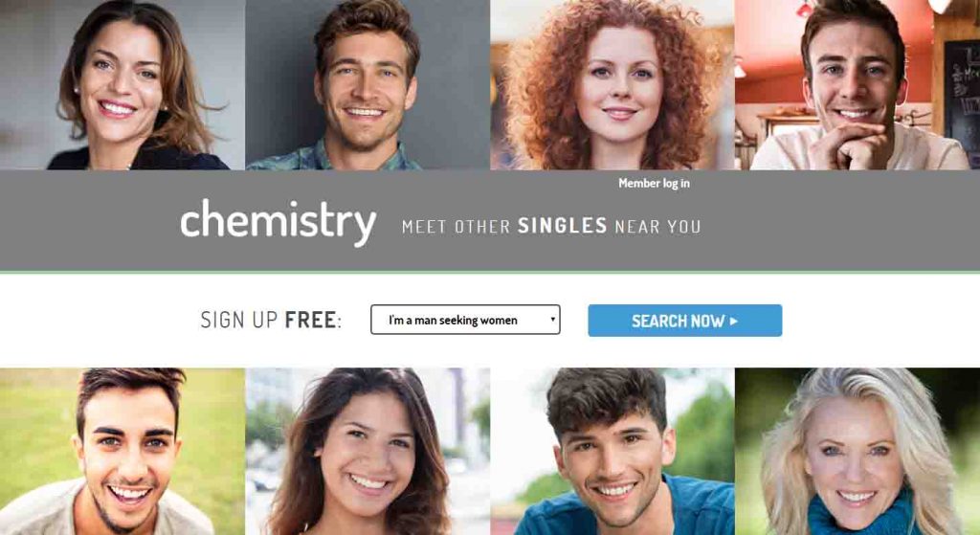Viewport: 980px width, 535px height.
Task: Expand the 'I'm a man seeking women' dropdown
Action: pos(465,320)
